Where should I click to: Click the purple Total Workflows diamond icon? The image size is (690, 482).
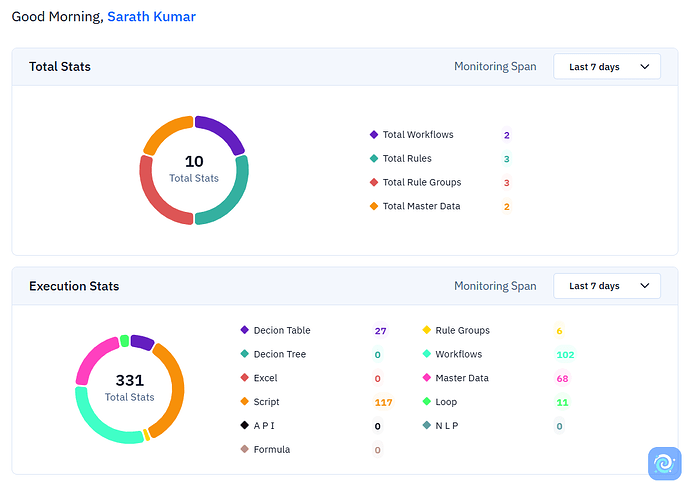click(374, 134)
